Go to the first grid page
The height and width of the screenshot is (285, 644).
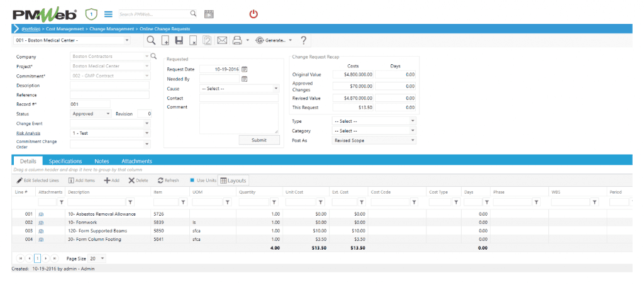coord(20,259)
